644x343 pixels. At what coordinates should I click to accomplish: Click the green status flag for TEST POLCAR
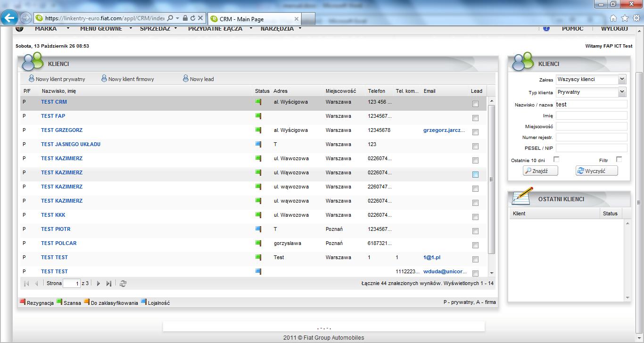tap(258, 243)
